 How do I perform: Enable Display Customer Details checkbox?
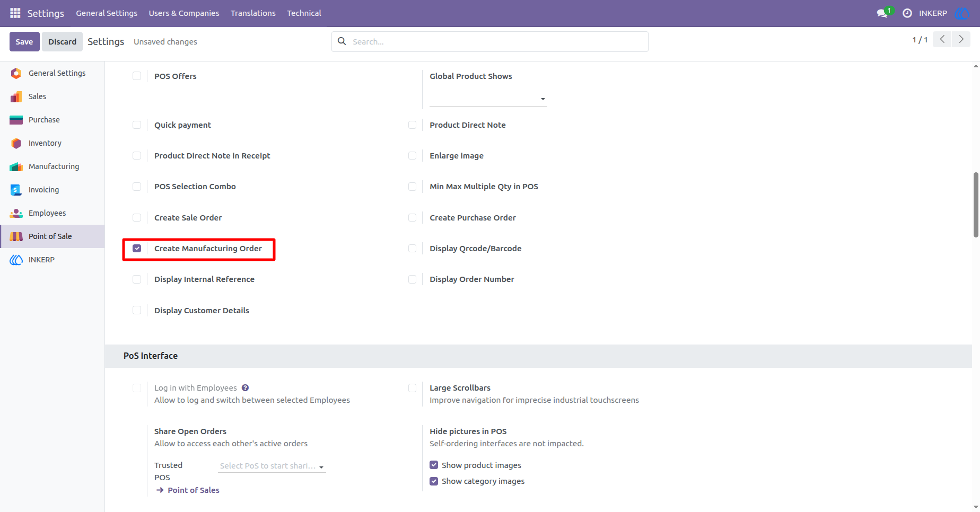[x=137, y=310]
